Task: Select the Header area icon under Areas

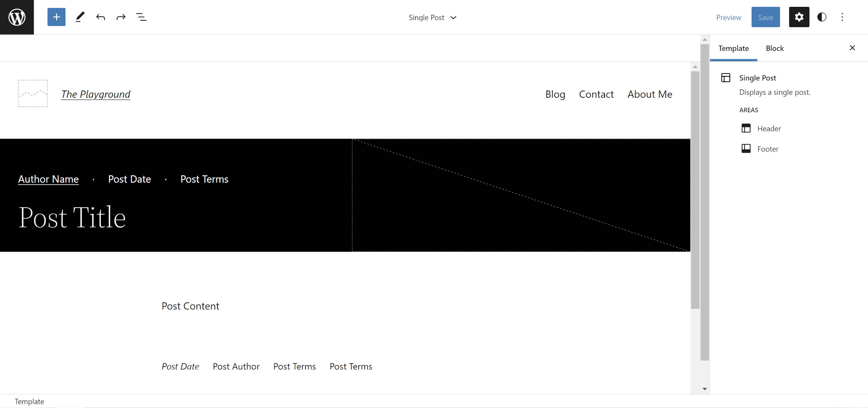Action: [x=746, y=129]
